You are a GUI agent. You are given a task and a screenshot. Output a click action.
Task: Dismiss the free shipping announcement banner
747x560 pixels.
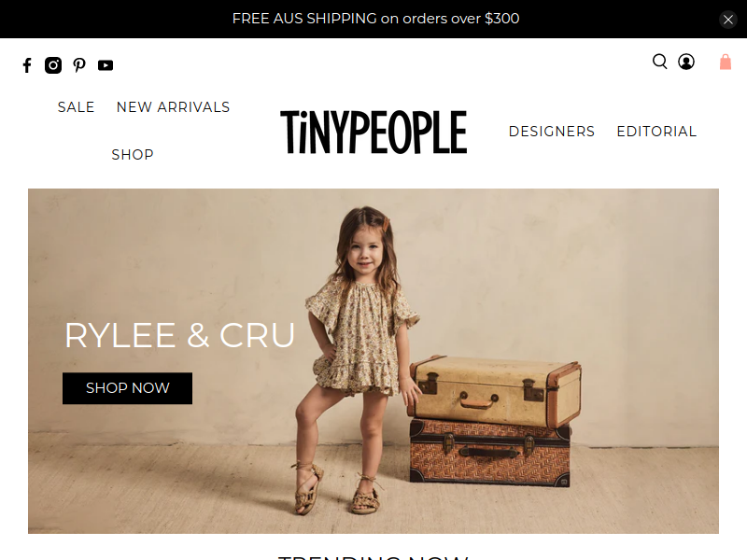click(728, 20)
